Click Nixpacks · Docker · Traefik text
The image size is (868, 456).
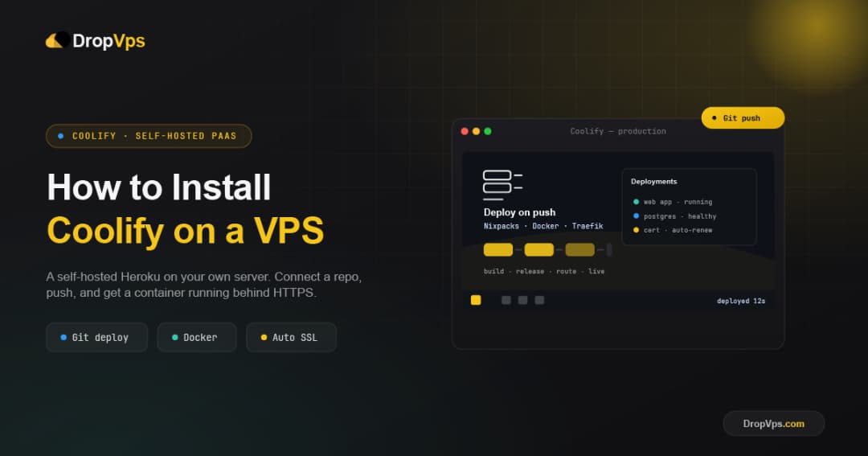(x=543, y=226)
